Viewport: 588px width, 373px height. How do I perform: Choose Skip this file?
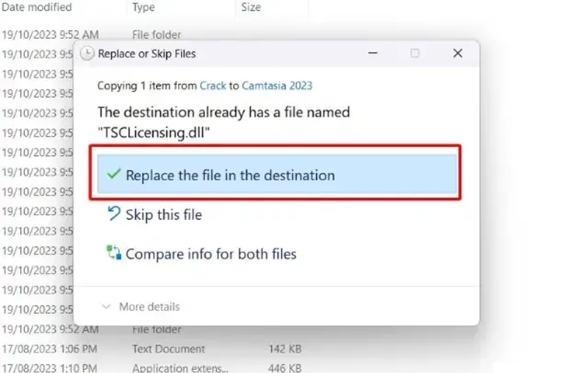coord(163,215)
